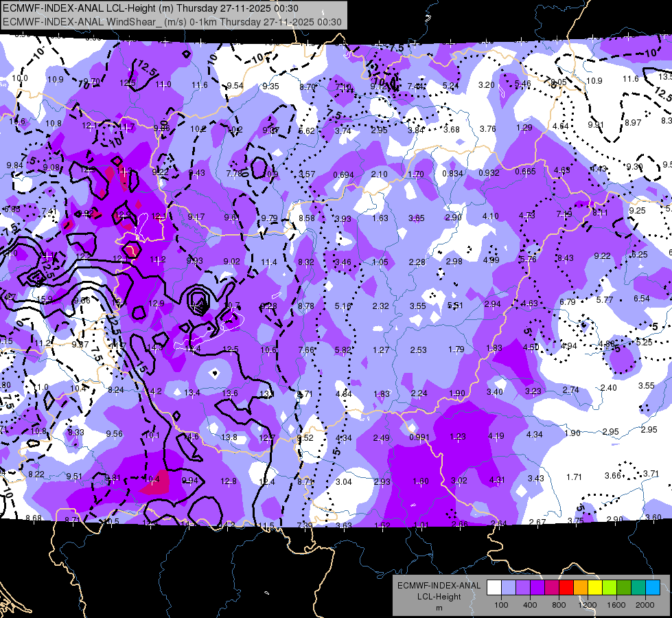Click the shear value 8.97

coord(633,123)
